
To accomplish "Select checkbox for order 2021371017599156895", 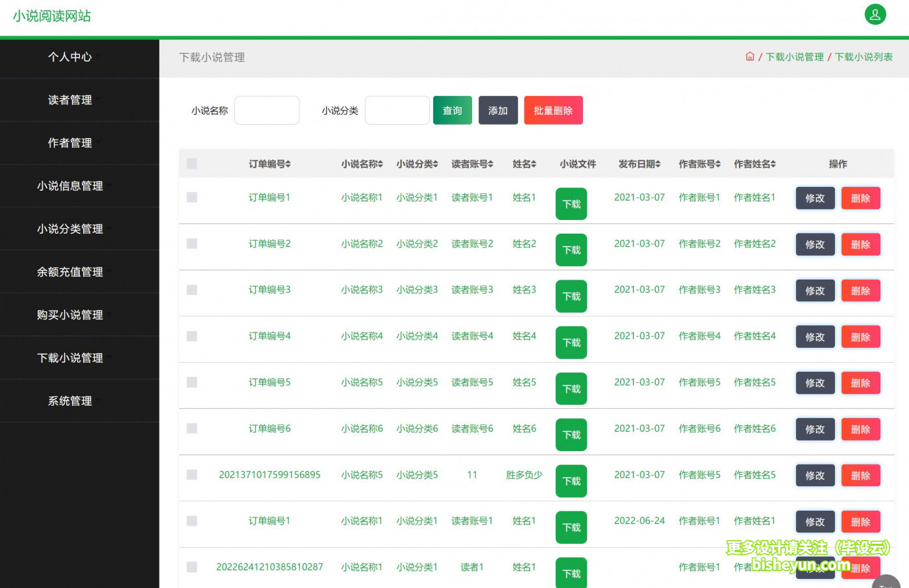I will tap(192, 475).
